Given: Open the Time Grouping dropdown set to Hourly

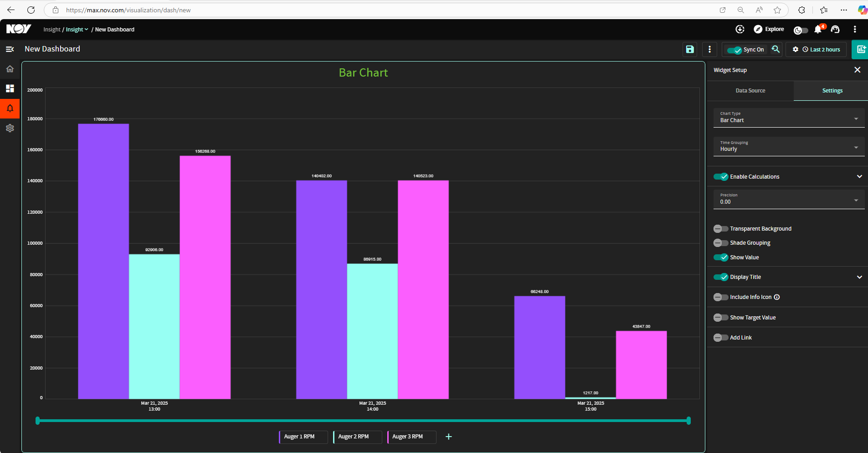Looking at the screenshot, I should (789, 146).
